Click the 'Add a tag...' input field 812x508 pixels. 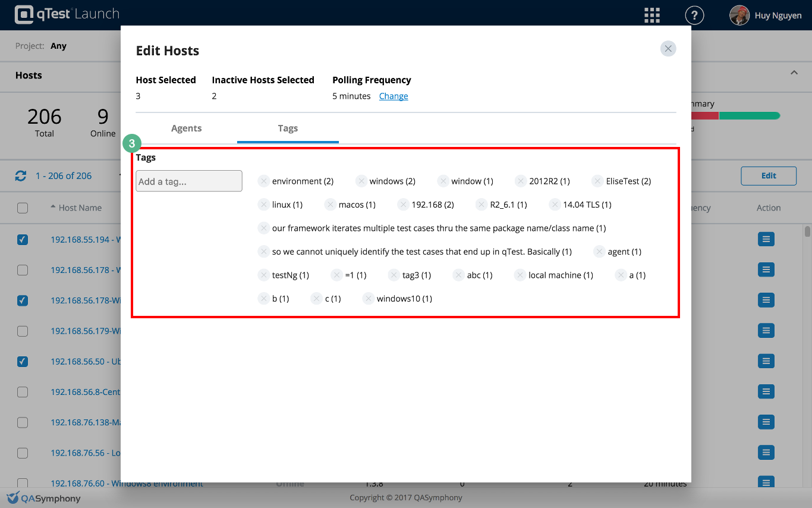(x=189, y=181)
